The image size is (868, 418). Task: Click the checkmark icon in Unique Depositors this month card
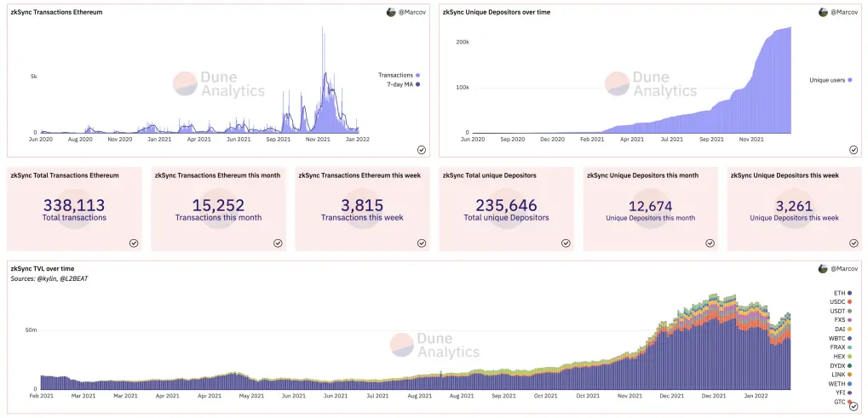pyautogui.click(x=710, y=243)
